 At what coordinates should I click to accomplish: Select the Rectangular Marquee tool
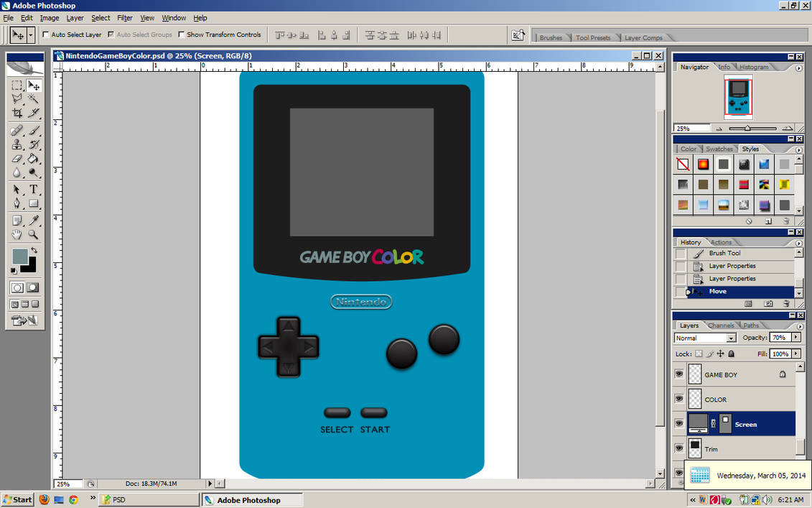[x=17, y=86]
